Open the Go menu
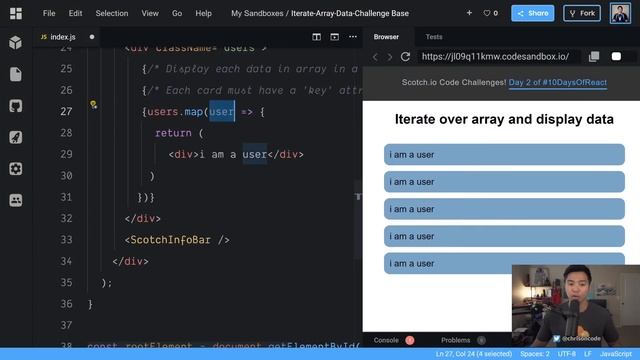640x360 pixels. [177, 13]
